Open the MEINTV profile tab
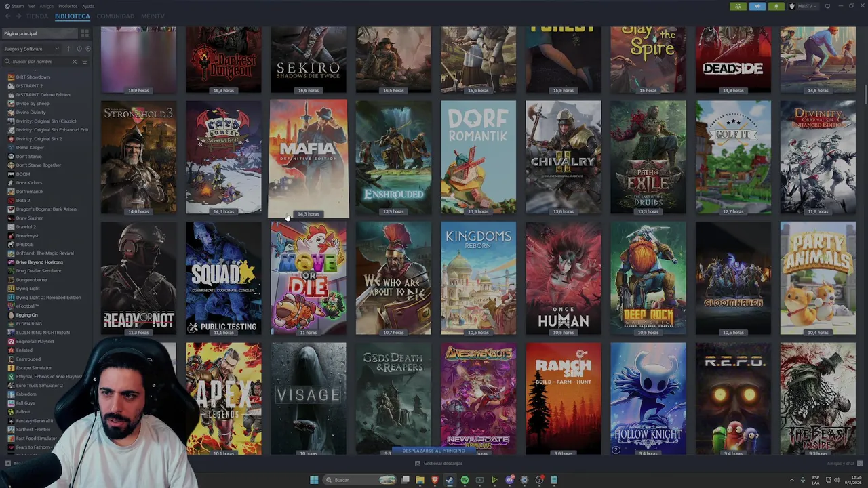This screenshot has height=488, width=868. click(x=153, y=16)
